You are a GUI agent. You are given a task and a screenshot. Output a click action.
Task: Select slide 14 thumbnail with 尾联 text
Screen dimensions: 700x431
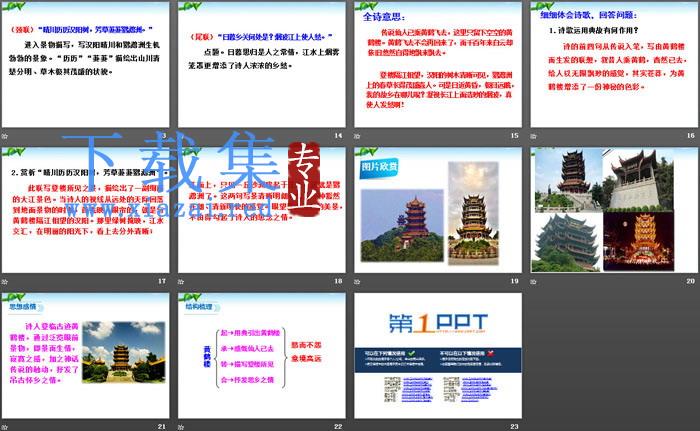pos(262,64)
